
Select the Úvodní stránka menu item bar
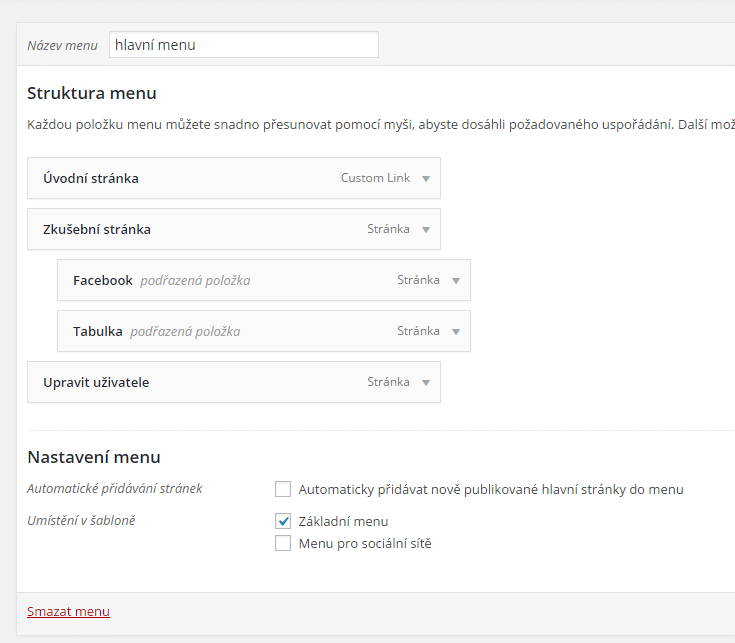[x=234, y=178]
